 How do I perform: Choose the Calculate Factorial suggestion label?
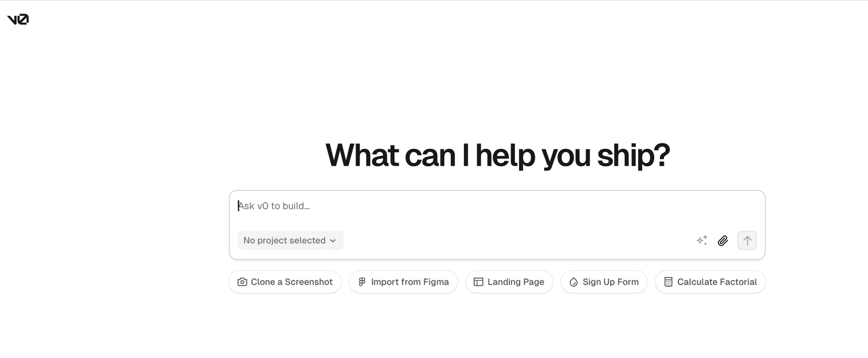(717, 282)
